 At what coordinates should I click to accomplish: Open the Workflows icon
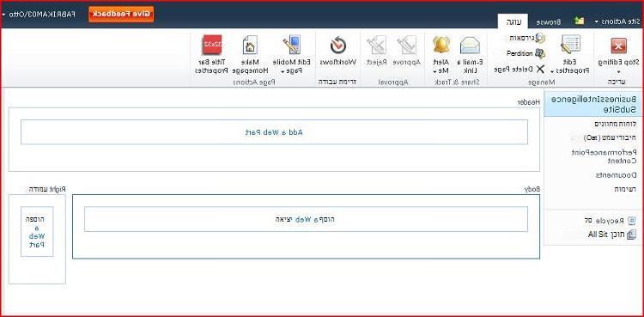[338, 45]
